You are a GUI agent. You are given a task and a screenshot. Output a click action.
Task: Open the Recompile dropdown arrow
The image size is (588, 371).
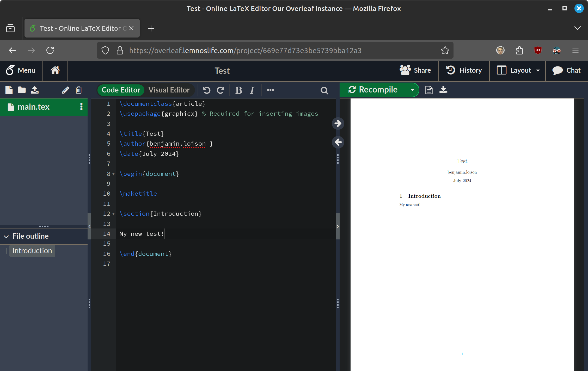[412, 90]
